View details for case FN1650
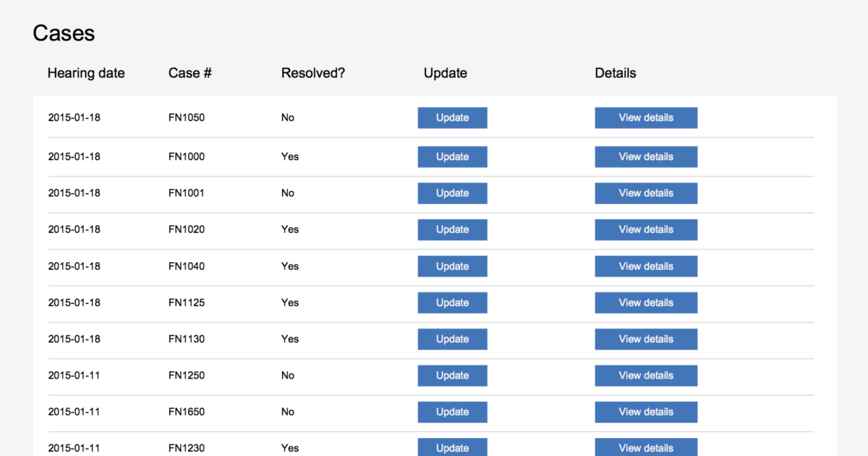This screenshot has height=456, width=868. pos(646,412)
